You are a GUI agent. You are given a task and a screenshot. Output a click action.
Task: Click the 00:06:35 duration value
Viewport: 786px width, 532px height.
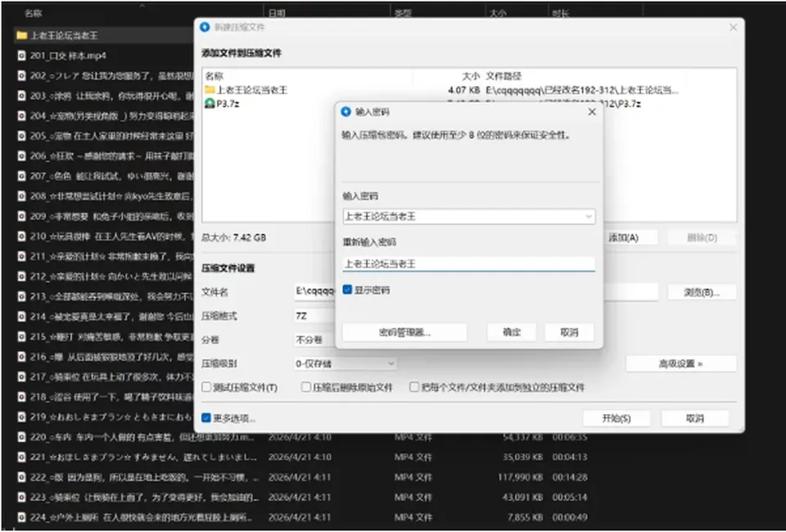click(570, 437)
